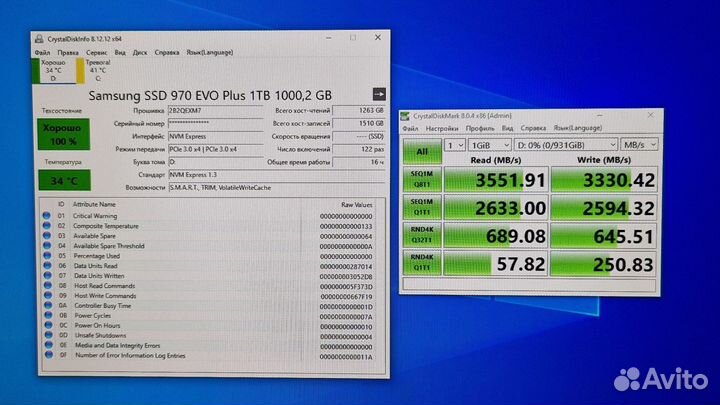
Task: Click the green Хорошо 100 % health status button
Action: [63, 135]
